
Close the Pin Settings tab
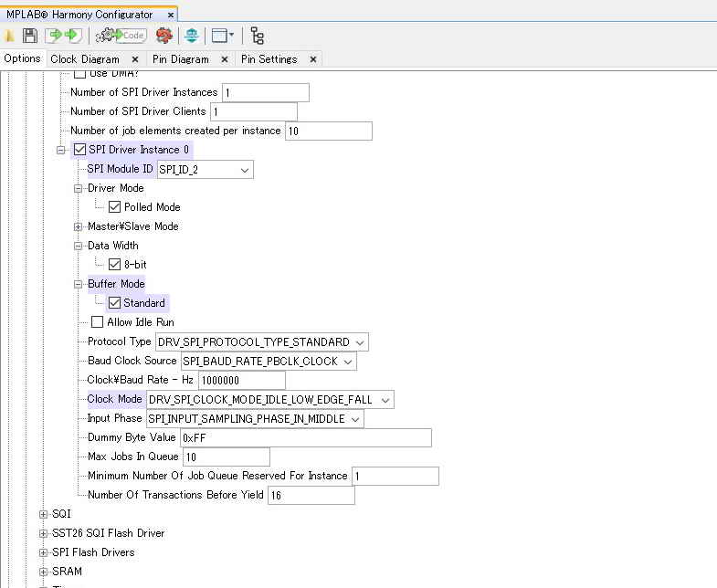pos(313,59)
